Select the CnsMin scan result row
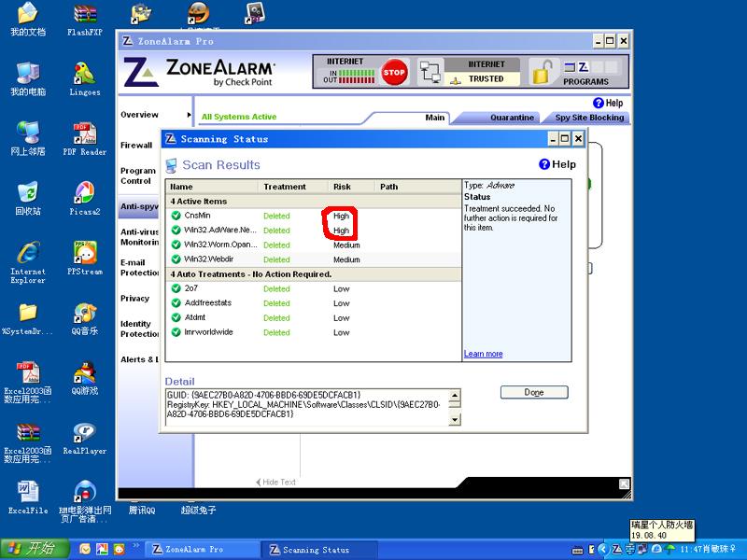Image resolution: width=747 pixels, height=560 pixels. pos(314,216)
